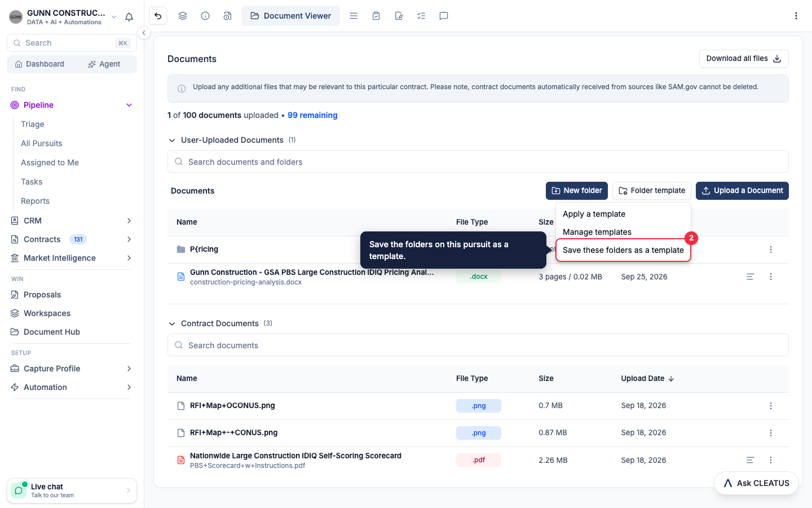Open options for Nationwide Scorecard pdf row
812x508 pixels.
771,460
